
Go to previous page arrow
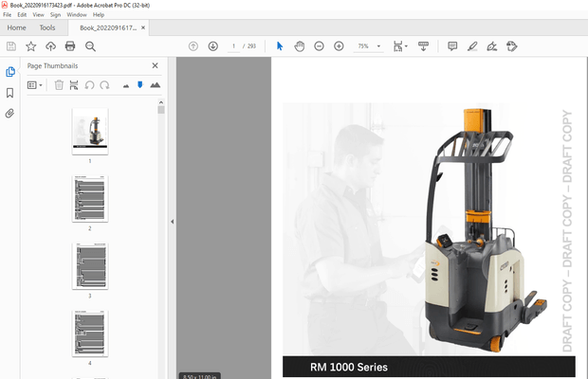[193, 46]
